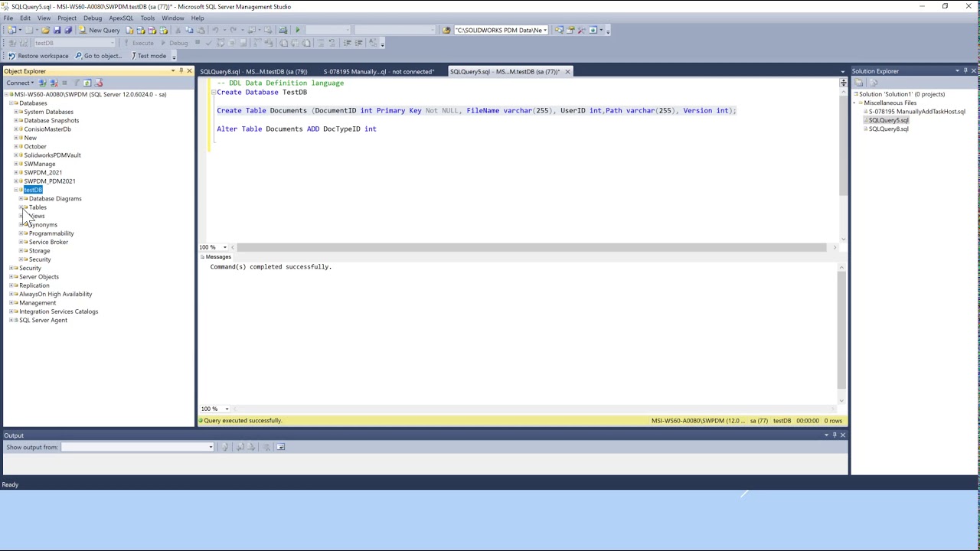Viewport: 980px width, 551px height.
Task: Select Miscellaneous Files in Solution Explorer
Action: (x=890, y=103)
